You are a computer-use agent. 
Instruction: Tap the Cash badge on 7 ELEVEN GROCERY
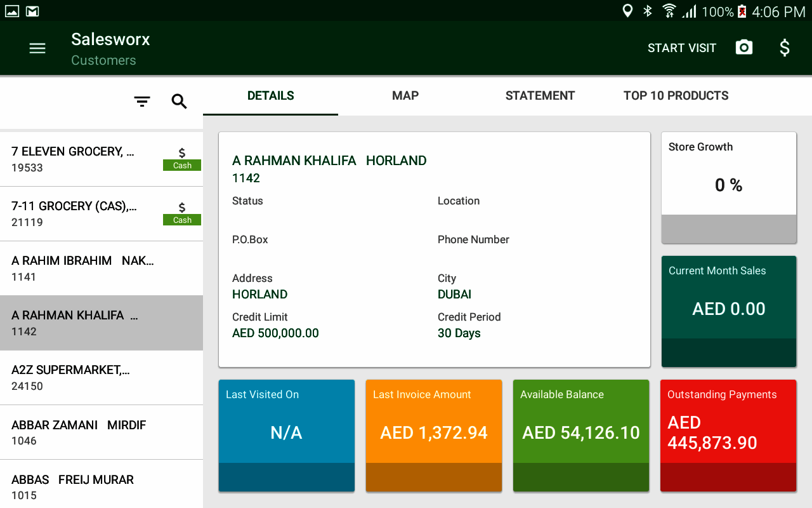pyautogui.click(x=182, y=165)
